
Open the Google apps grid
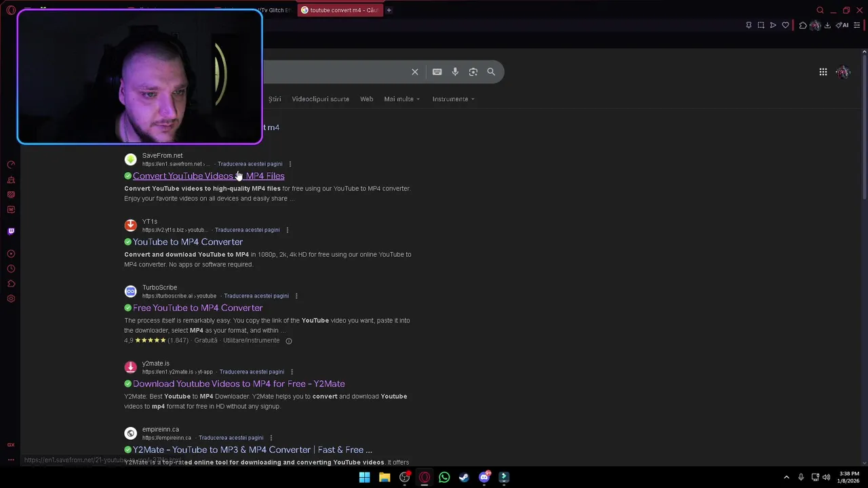pos(823,72)
